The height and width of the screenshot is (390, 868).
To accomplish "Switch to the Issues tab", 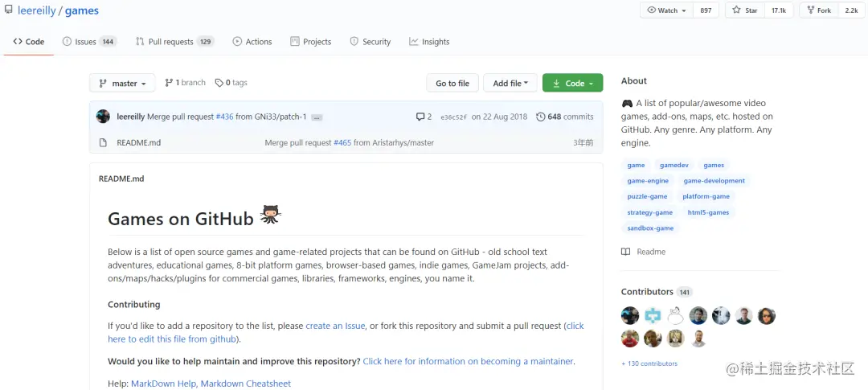I will [89, 42].
